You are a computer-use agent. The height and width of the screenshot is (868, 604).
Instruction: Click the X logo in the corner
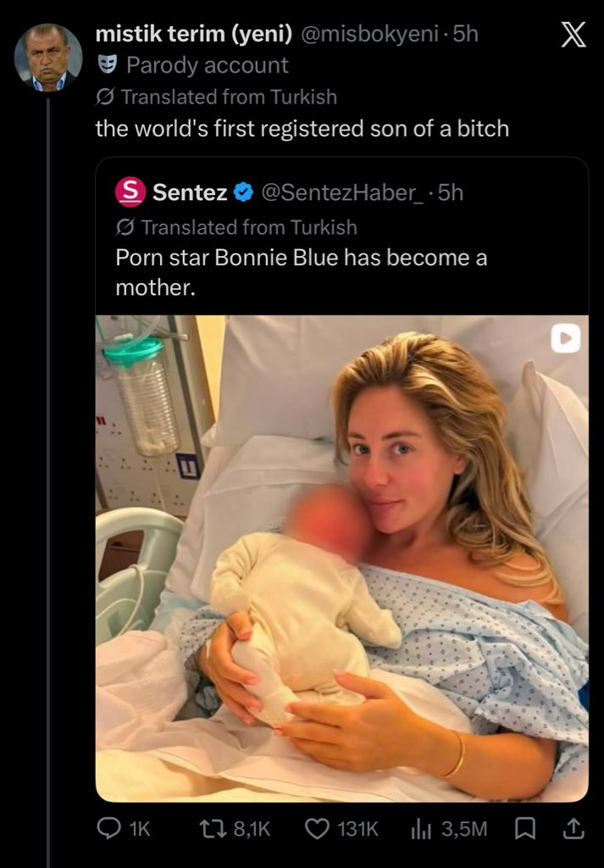(574, 37)
